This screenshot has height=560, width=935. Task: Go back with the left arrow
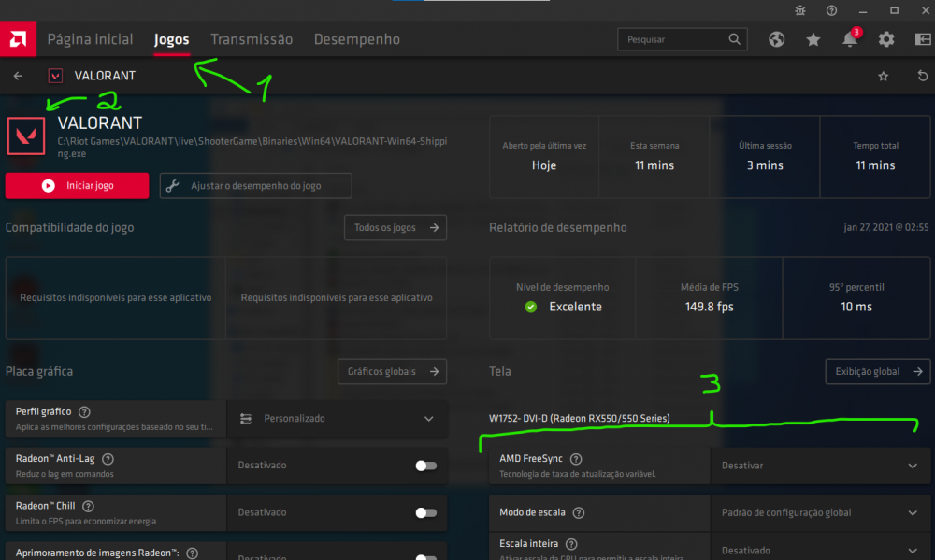(18, 76)
